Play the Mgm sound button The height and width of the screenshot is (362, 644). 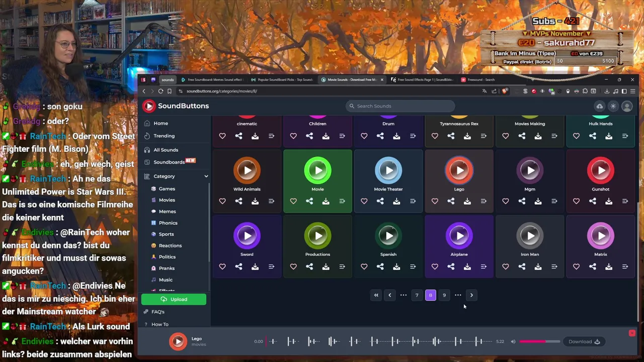[530, 170]
